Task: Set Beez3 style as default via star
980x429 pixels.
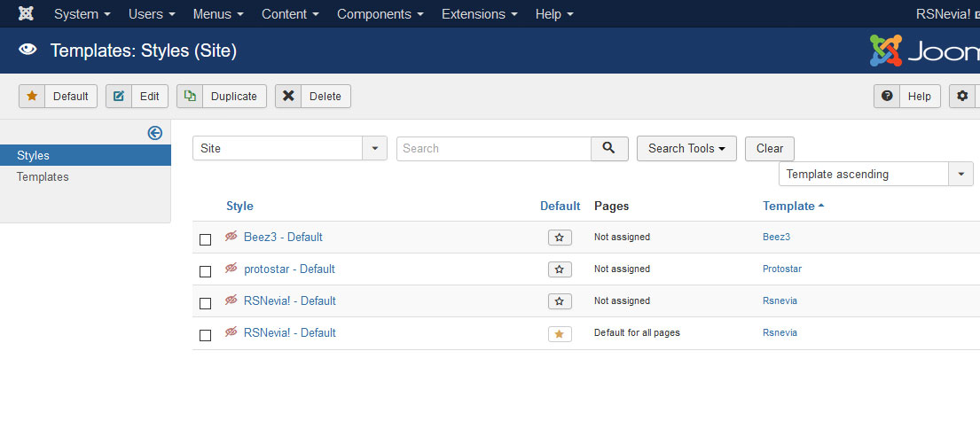Action: (x=560, y=238)
